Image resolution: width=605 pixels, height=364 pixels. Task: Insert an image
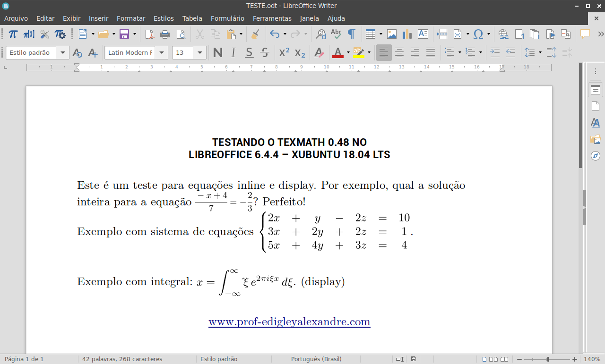[392, 34]
